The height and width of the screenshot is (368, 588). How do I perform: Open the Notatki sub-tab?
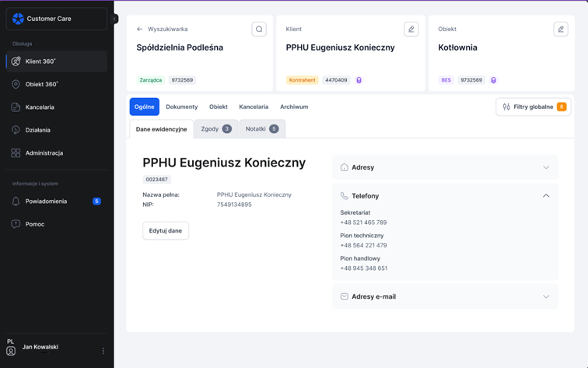click(x=262, y=128)
